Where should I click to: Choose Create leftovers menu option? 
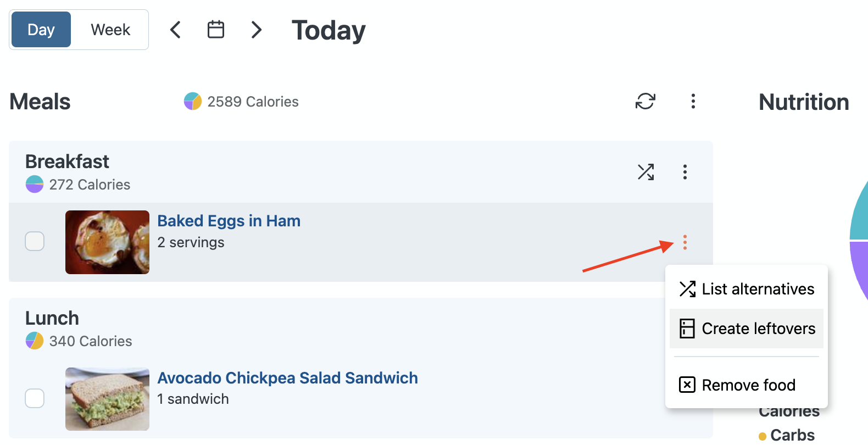(747, 329)
